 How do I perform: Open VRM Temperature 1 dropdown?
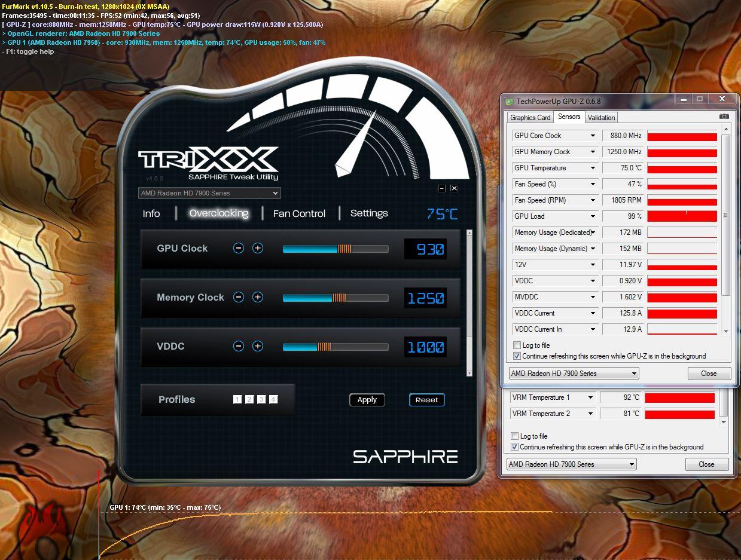click(x=590, y=397)
